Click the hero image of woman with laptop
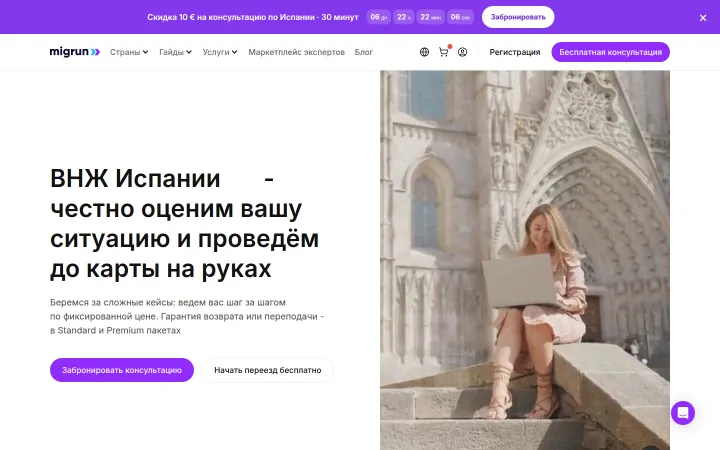This screenshot has height=450, width=720. pos(525,260)
